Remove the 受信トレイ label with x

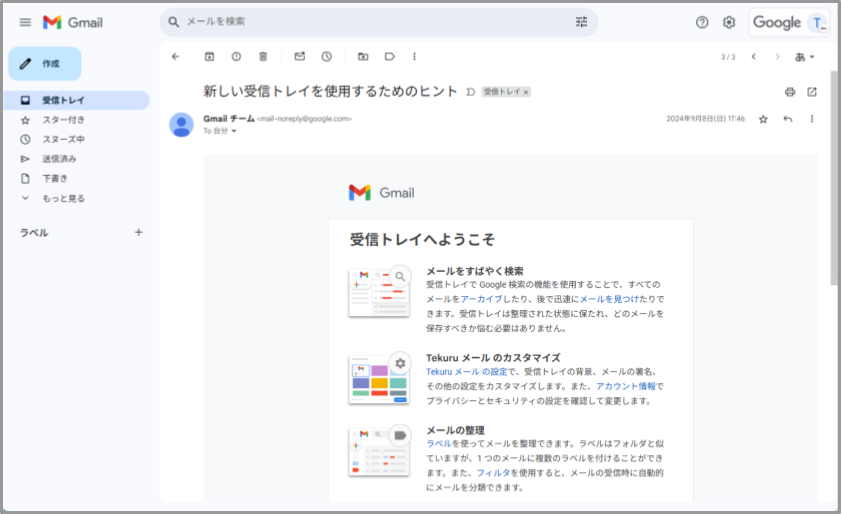coord(526,92)
